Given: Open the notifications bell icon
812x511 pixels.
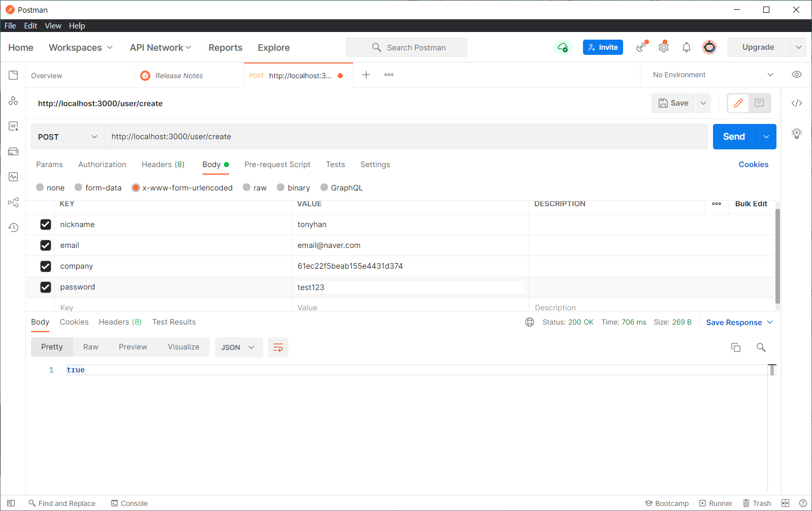Looking at the screenshot, I should [x=687, y=47].
